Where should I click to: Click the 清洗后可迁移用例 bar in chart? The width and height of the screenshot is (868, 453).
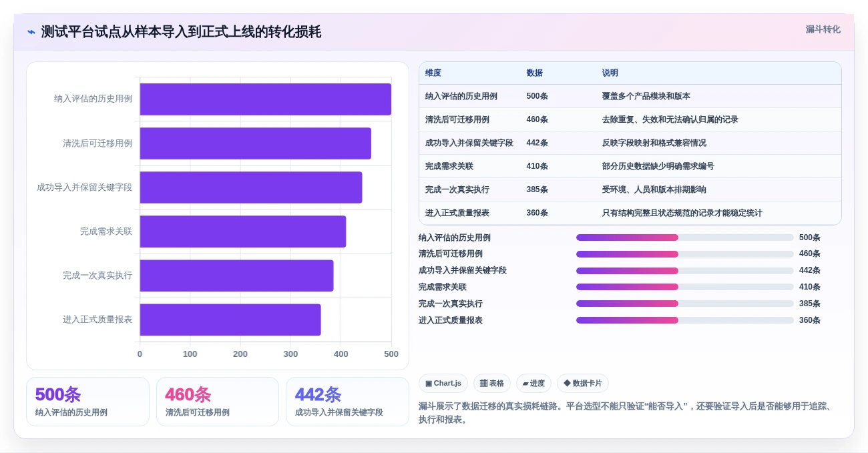(x=255, y=143)
